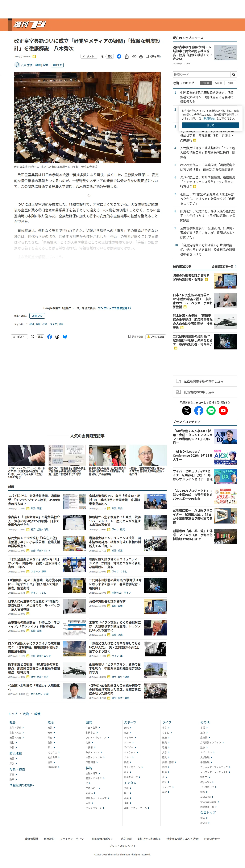Viewport: 245px width, 868px height.
Task: Click the X icon beside the top 反応 button
Action: 102,56
